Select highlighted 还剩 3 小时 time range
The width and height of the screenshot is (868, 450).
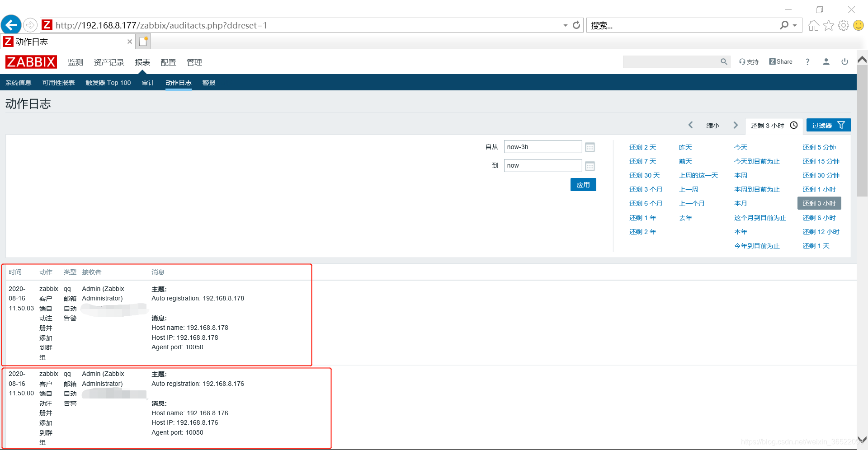[819, 203]
